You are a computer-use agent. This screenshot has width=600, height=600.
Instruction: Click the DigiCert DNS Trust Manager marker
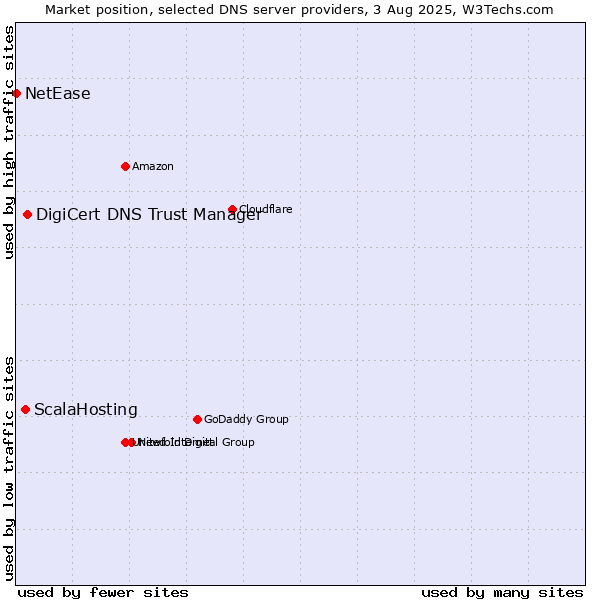click(x=27, y=214)
